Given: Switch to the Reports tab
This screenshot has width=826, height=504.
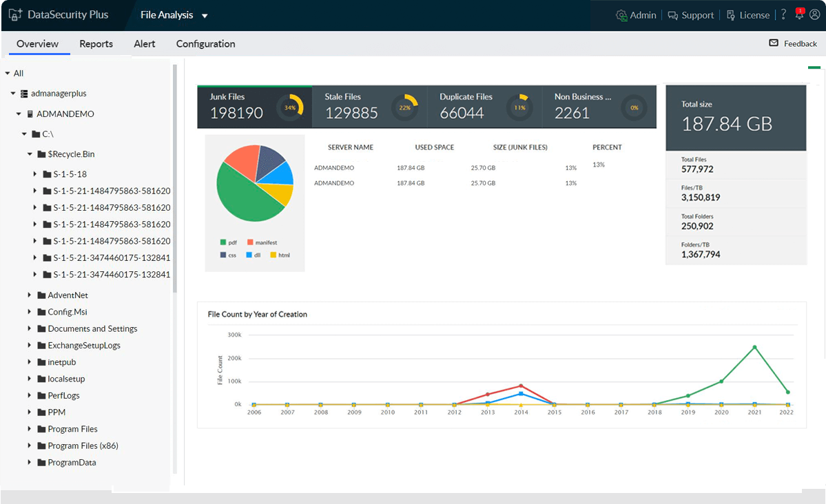Looking at the screenshot, I should tap(96, 43).
